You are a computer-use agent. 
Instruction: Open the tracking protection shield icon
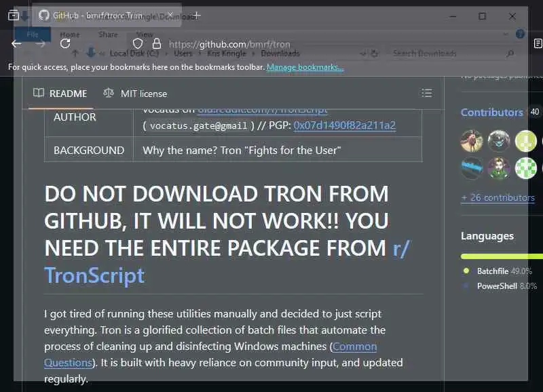click(x=138, y=44)
